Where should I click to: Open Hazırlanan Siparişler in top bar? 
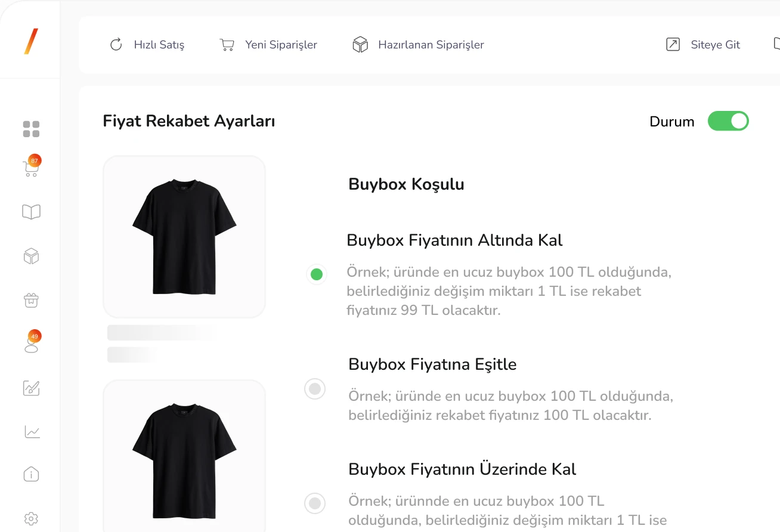pos(419,45)
